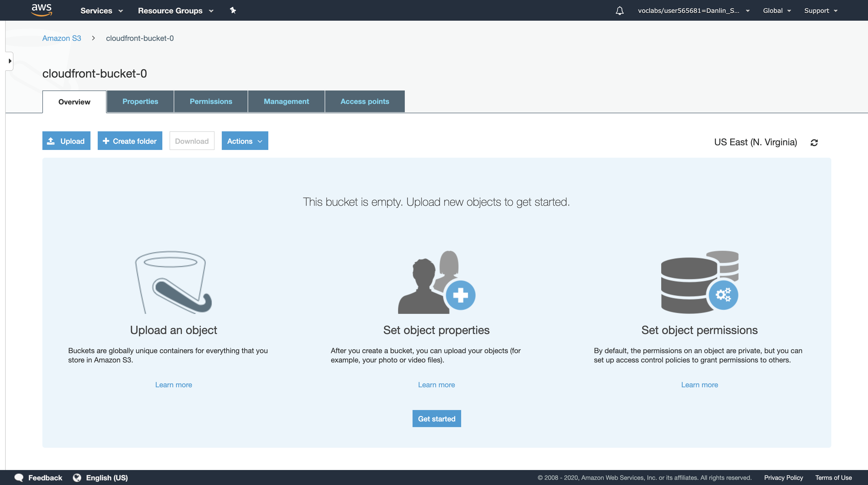Click the users with plus illustration
Screen dimensions: 868x485
click(x=436, y=282)
